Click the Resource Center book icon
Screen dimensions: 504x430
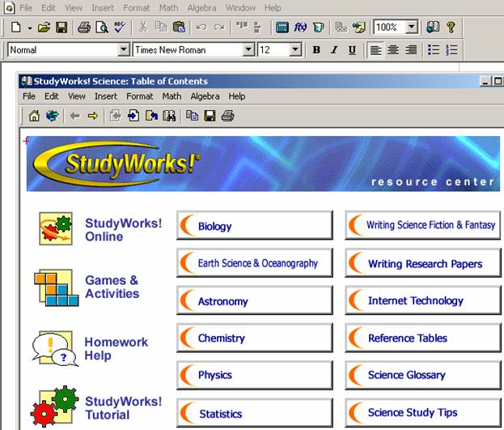[433, 28]
